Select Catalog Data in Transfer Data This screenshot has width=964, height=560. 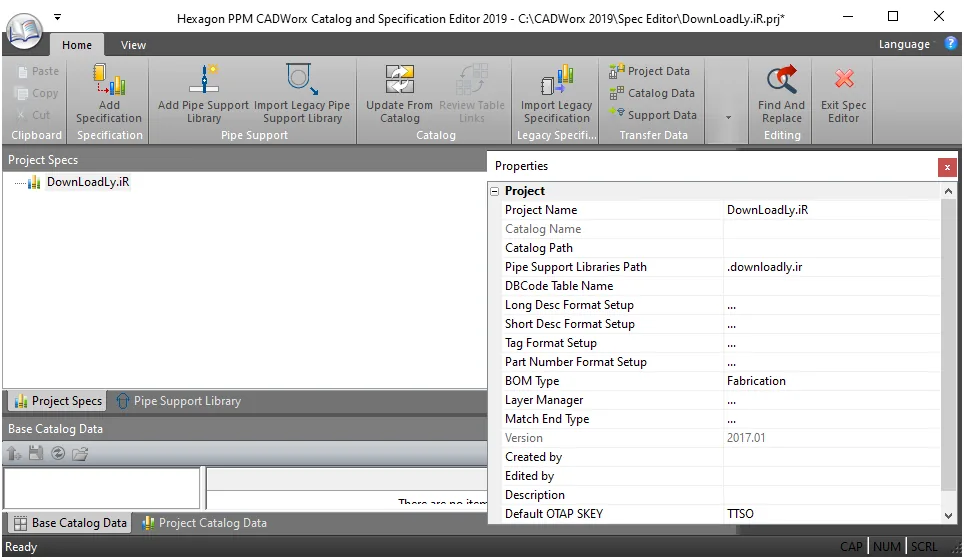click(x=652, y=93)
